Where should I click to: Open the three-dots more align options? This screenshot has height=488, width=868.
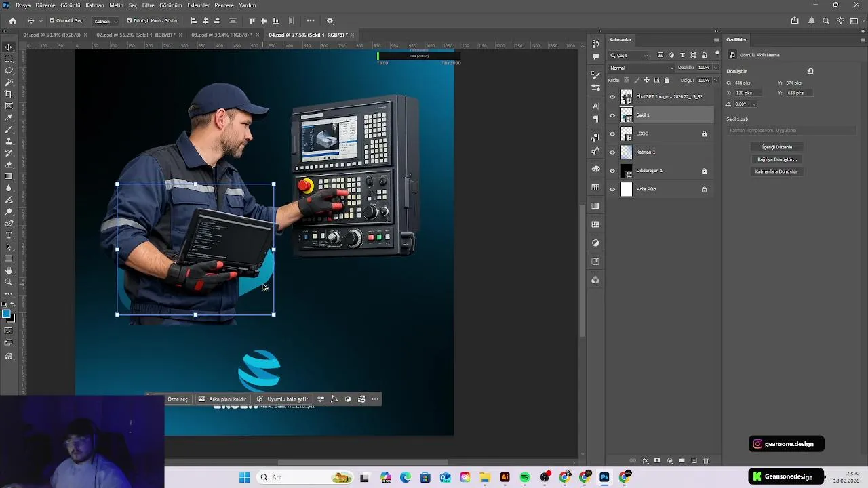(311, 21)
